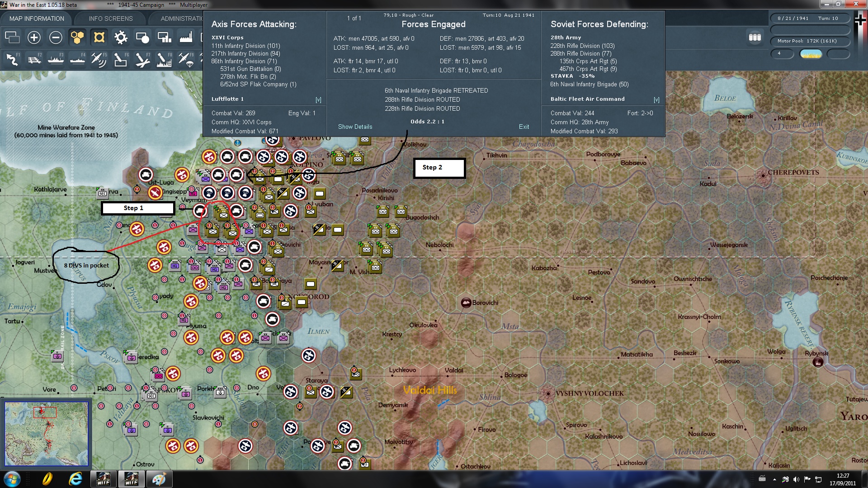
Task: Click the overlapping windows toolbar icon
Action: coord(12,38)
